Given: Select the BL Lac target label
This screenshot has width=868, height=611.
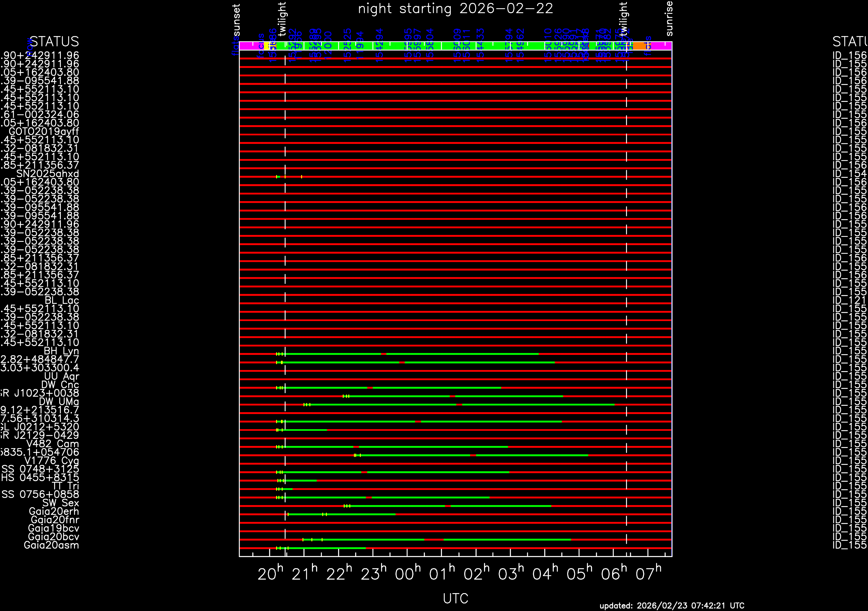Looking at the screenshot, I should click(62, 300).
